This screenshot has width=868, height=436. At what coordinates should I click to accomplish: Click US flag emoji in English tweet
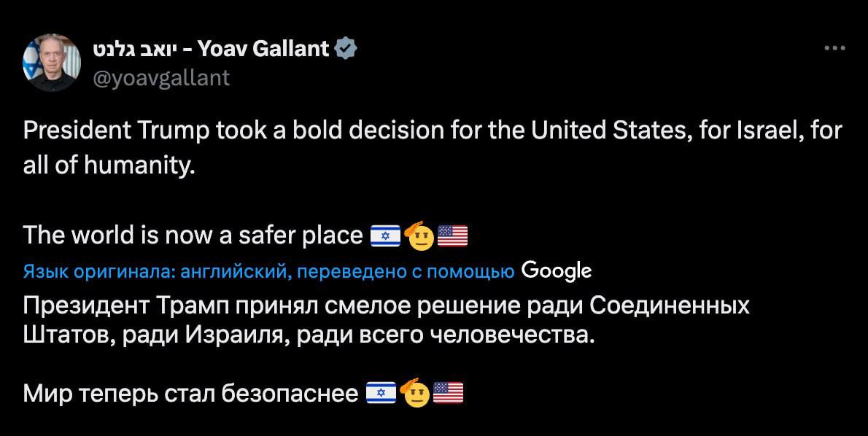point(452,236)
